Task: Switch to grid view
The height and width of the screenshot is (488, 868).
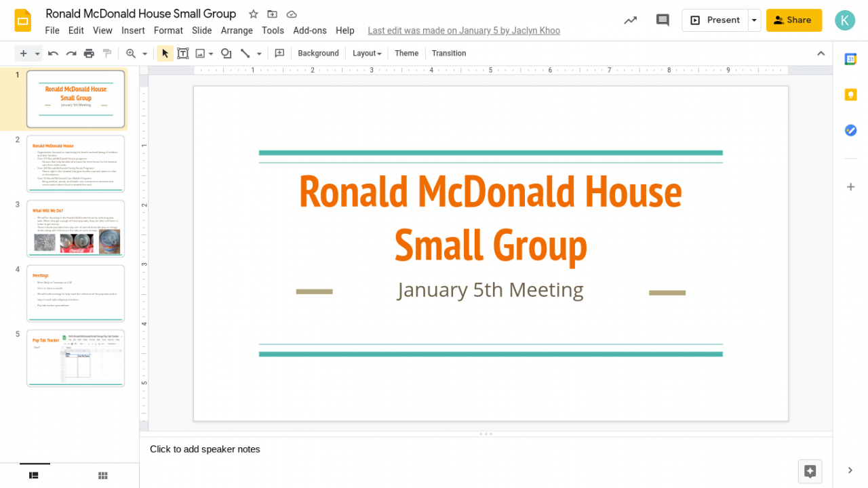Action: point(103,475)
